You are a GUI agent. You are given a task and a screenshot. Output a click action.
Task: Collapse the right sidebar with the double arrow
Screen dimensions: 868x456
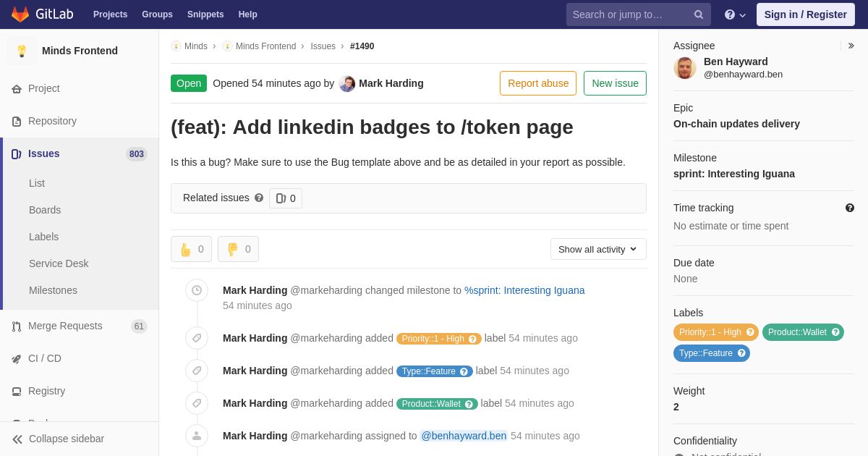(851, 46)
